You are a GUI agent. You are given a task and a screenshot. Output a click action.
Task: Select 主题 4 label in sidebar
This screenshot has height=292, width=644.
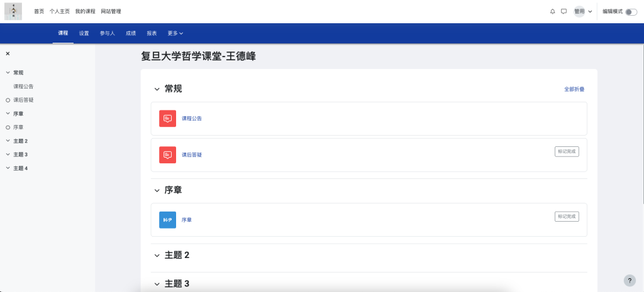21,168
